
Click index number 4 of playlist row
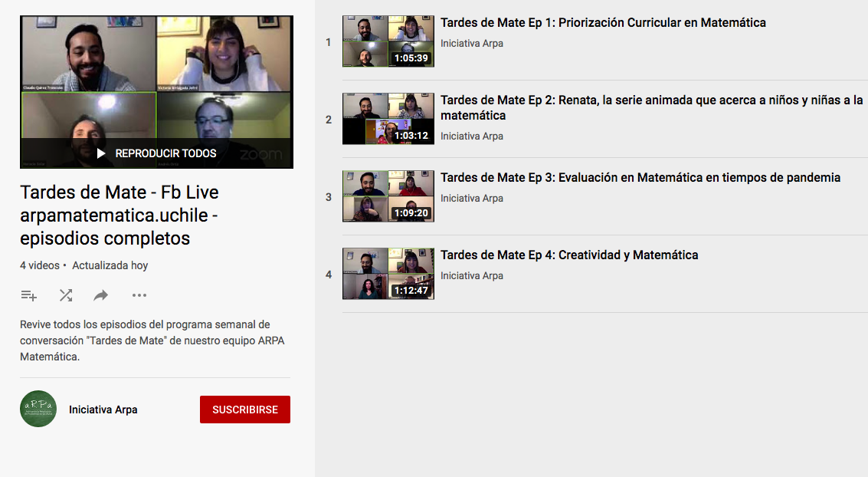328,275
